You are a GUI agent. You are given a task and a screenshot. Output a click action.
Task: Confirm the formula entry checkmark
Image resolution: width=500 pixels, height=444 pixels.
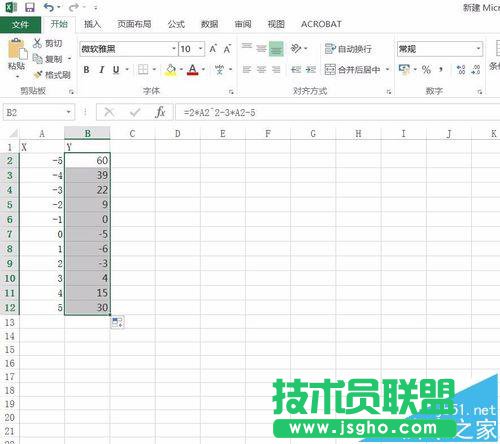click(135, 112)
